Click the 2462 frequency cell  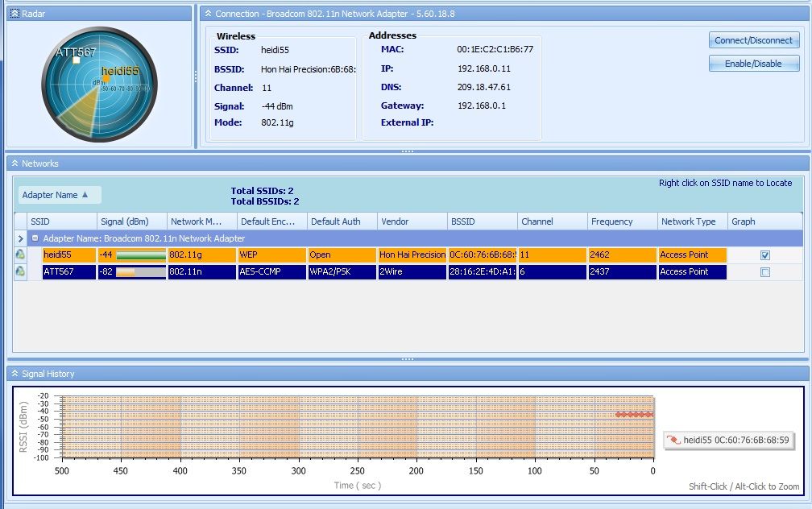(623, 254)
